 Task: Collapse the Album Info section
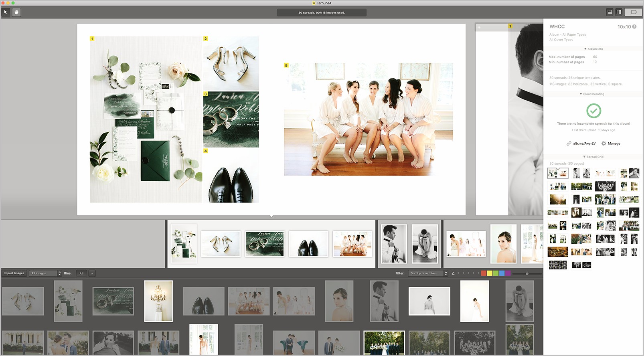[593, 49]
